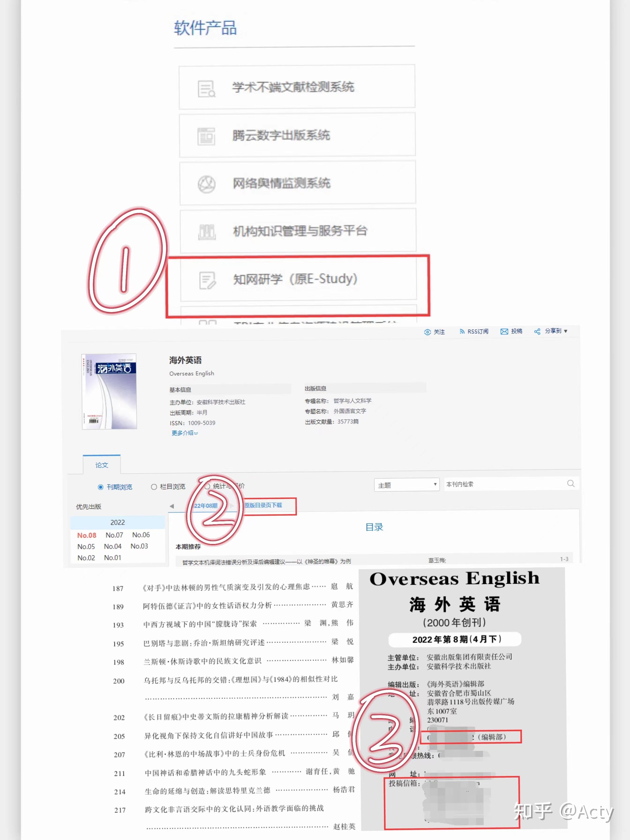The image size is (630, 840).
Task: Click ISSN: 1009-5039 text
Action: click(x=192, y=423)
